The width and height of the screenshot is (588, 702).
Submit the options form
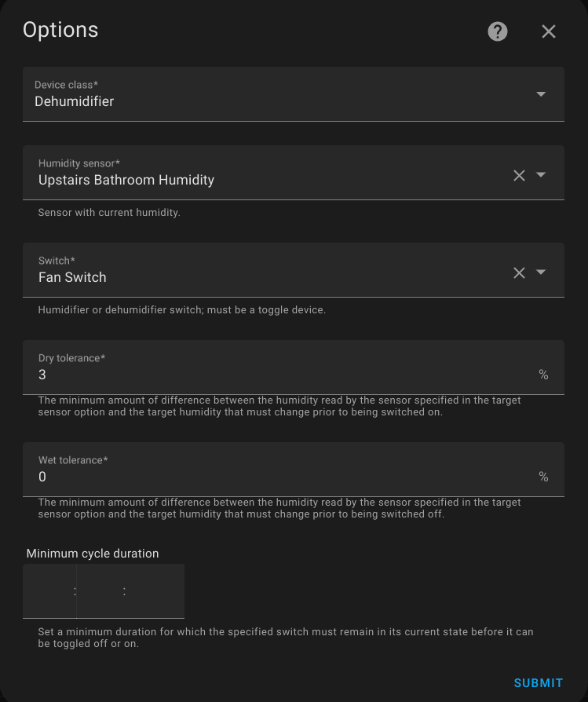tap(539, 682)
